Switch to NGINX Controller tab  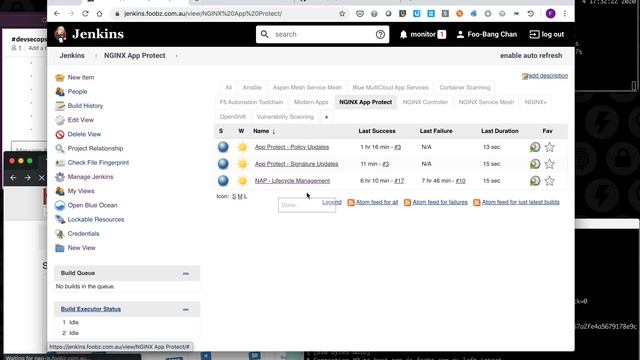pos(425,102)
